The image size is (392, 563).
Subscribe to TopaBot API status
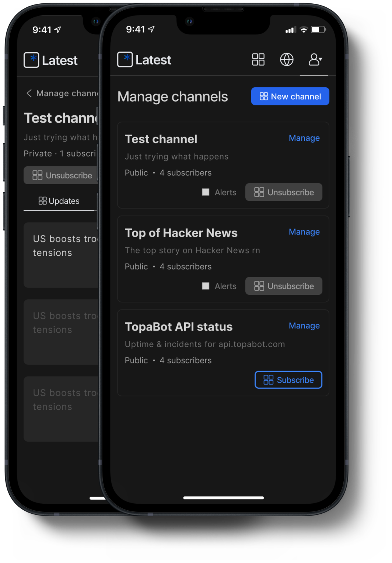[288, 380]
